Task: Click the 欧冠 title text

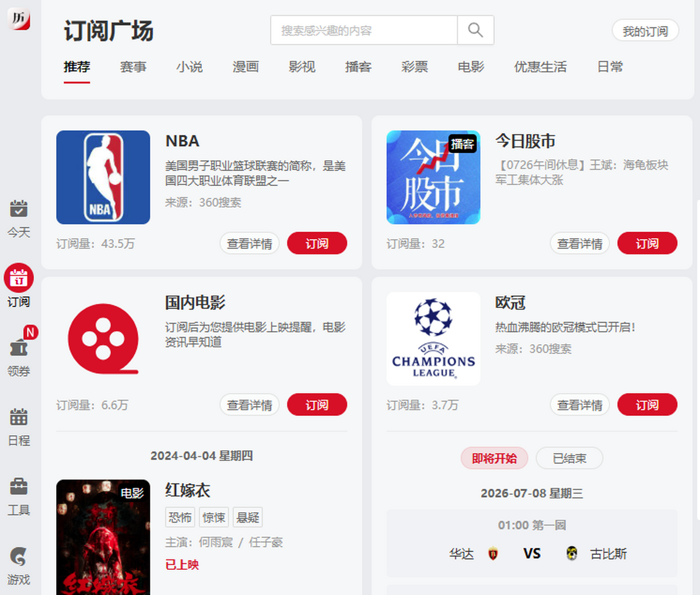Action: pyautogui.click(x=510, y=303)
